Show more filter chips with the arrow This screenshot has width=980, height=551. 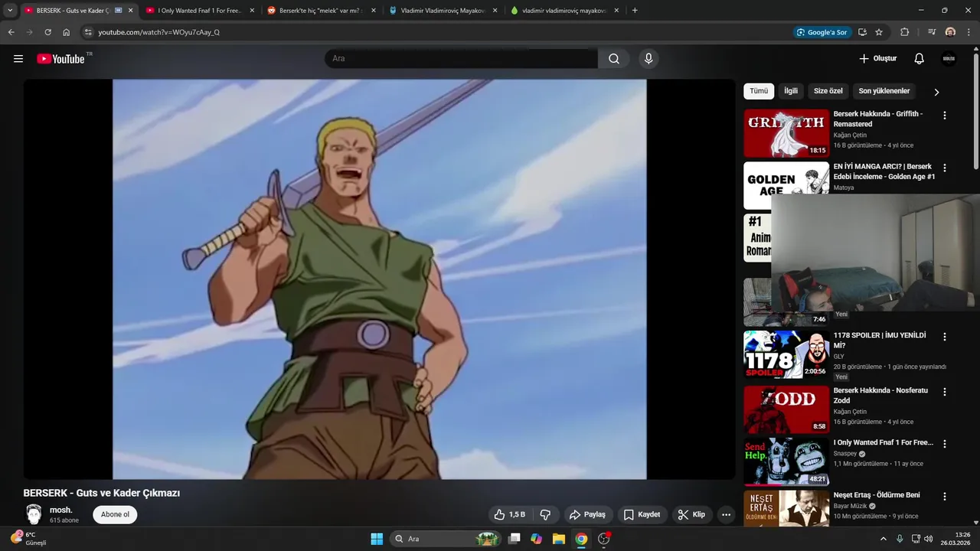click(x=936, y=92)
